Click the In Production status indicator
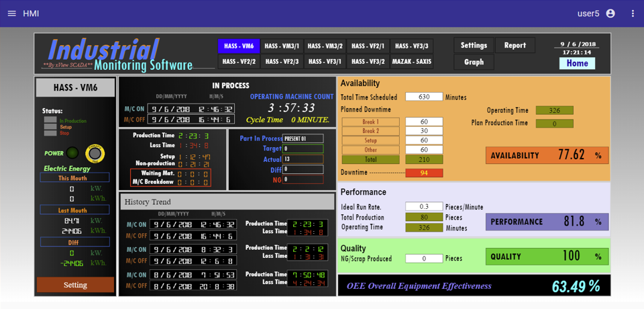Viewport: 644px width, 309px height. (x=50, y=120)
